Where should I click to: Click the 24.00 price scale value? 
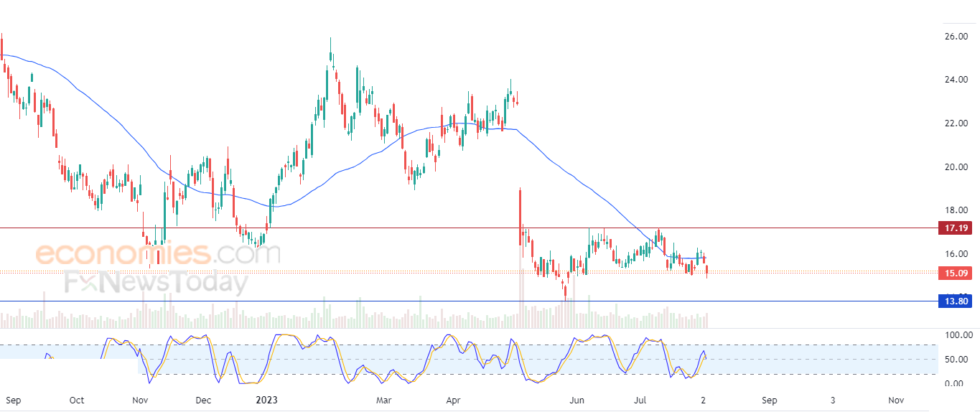pos(956,80)
